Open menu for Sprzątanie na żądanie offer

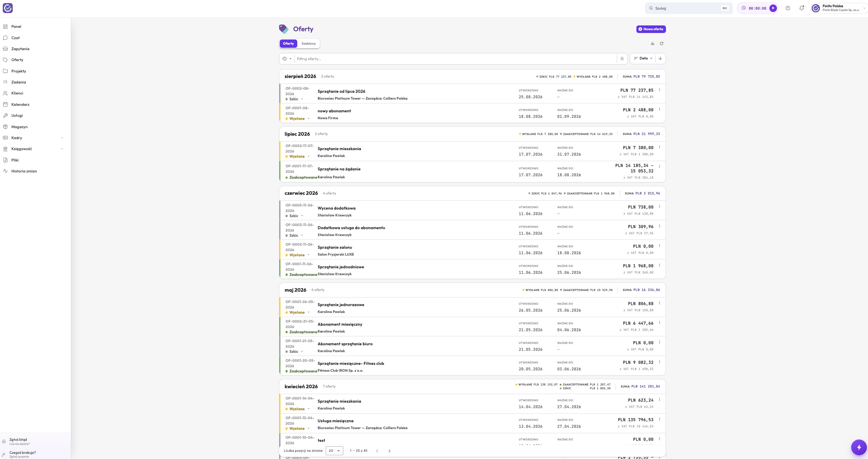659,167
